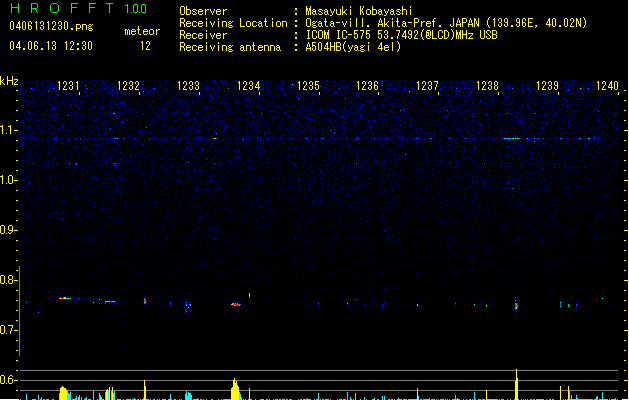629x400 pixels.
Task: Pick the 1237 time axis marker
Action: click(x=428, y=85)
